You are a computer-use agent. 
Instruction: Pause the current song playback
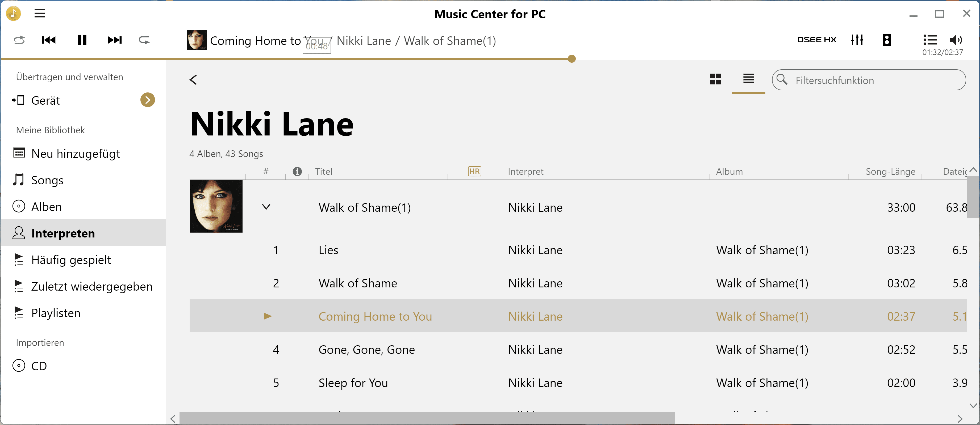coord(82,40)
